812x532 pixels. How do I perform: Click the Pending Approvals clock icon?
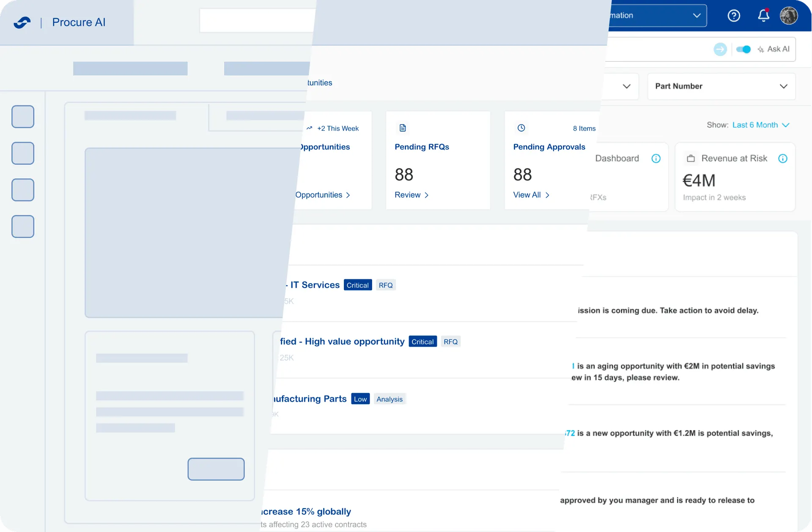point(521,128)
